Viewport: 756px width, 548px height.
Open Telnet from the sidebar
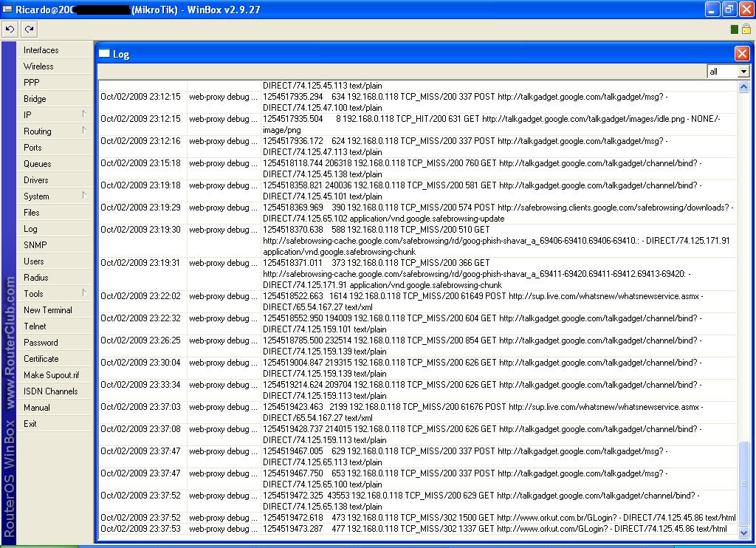point(55,326)
